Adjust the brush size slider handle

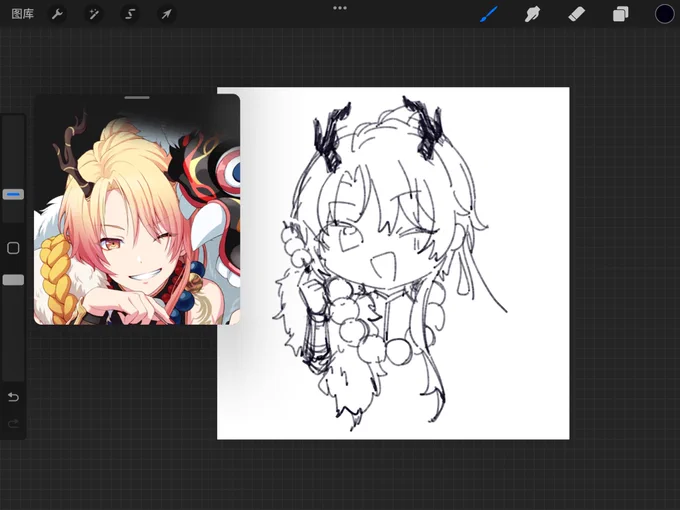(13, 194)
